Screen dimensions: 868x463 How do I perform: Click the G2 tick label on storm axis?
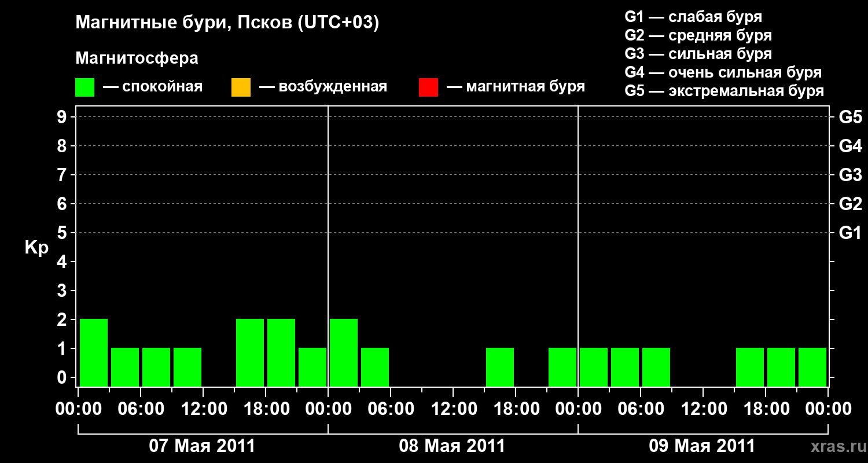pos(850,204)
